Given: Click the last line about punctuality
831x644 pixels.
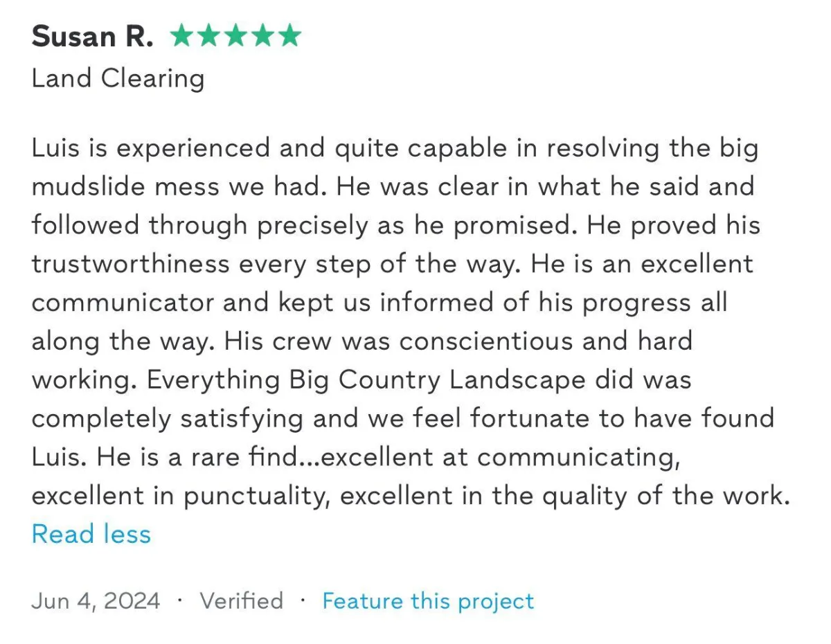Looking at the screenshot, I should click(x=411, y=496).
